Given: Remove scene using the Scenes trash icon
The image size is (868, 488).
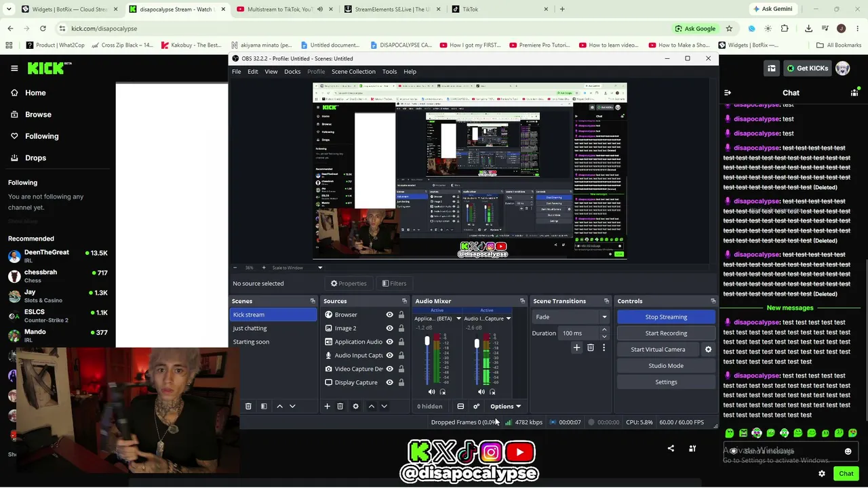Looking at the screenshot, I should point(248,406).
